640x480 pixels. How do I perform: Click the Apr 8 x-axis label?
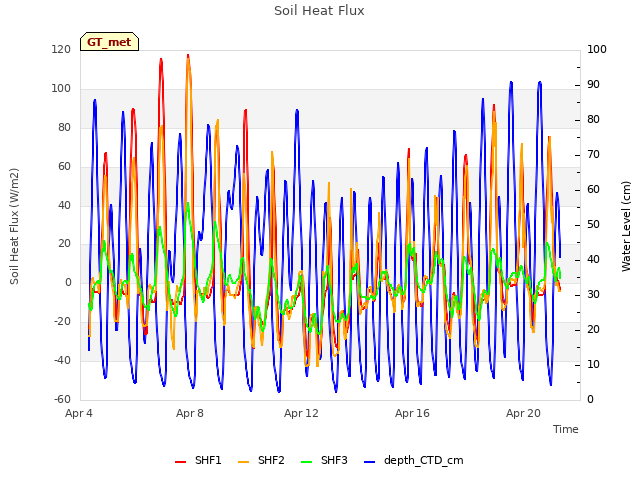point(190,413)
